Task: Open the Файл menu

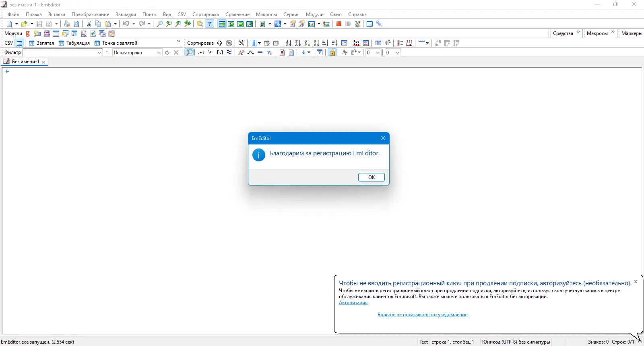Action: tap(13, 14)
